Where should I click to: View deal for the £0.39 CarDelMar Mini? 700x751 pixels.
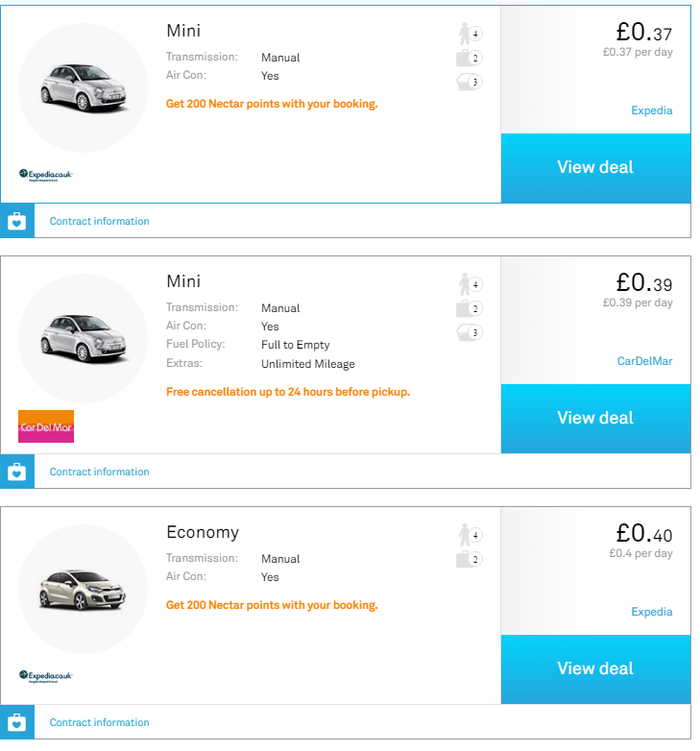(x=595, y=419)
